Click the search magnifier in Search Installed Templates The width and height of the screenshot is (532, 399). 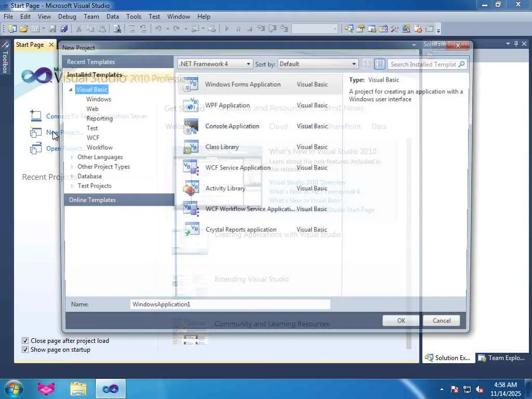(x=461, y=64)
